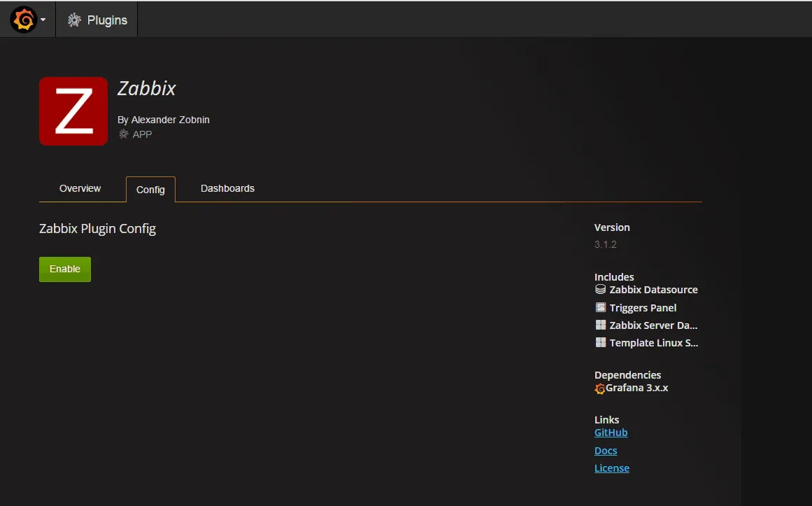Click the Plugins gear icon
Viewport: 812px width, 506px height.
tap(75, 20)
